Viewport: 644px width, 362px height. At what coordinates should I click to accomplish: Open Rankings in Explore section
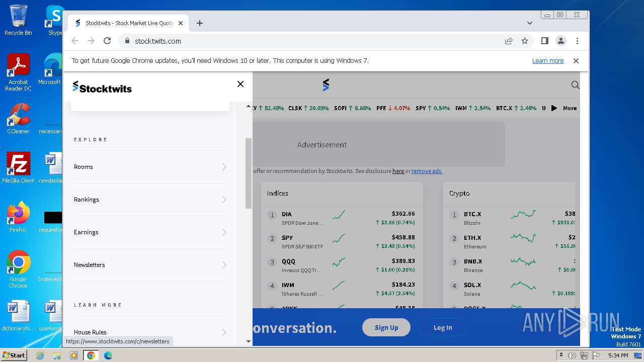tap(150, 200)
